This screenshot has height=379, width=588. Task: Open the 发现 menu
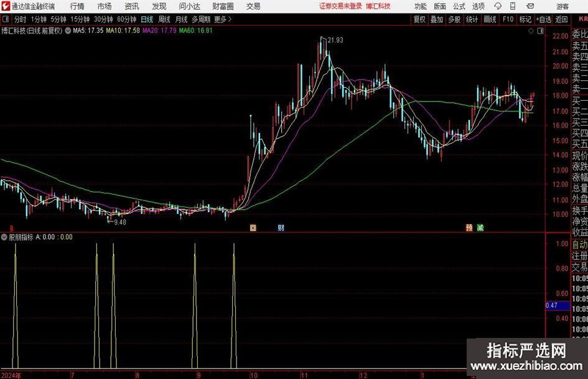click(159, 6)
